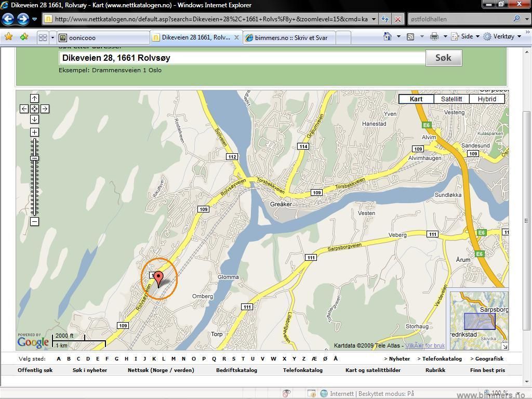Open Bedriftskatalog
532x399 pixels.
click(x=236, y=370)
